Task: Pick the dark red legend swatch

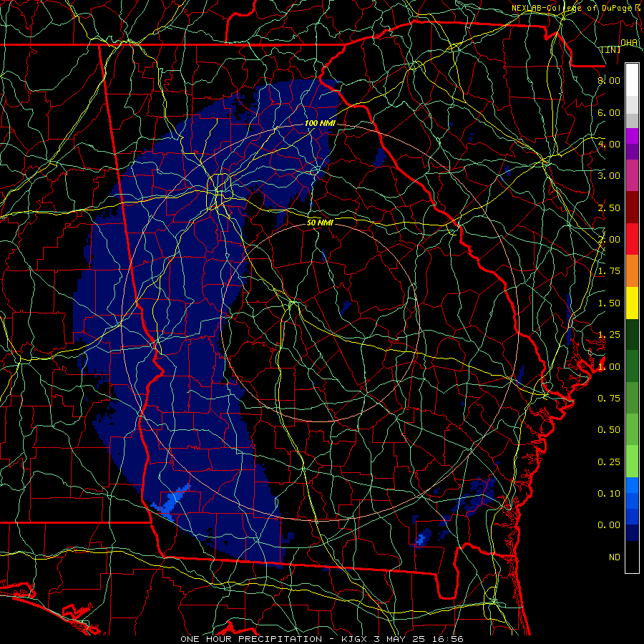Action: 632,208
